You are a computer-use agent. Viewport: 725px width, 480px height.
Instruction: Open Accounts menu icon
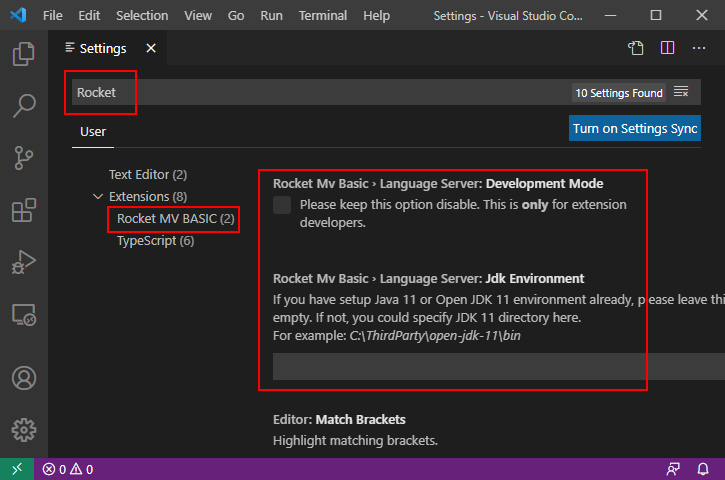(x=23, y=379)
